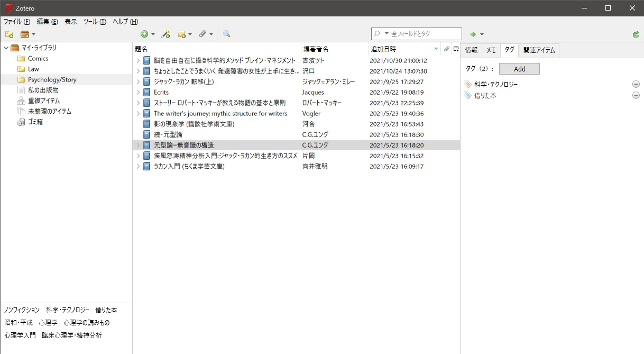Sort by the 編著者名 column header
The height and width of the screenshot is (354, 644).
click(x=335, y=49)
